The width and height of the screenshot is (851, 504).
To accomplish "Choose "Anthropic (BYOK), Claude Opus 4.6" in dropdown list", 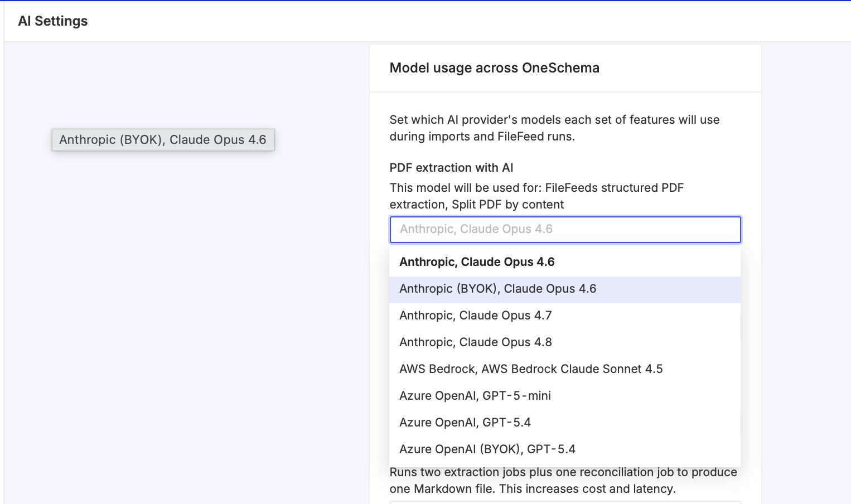I will [x=564, y=289].
